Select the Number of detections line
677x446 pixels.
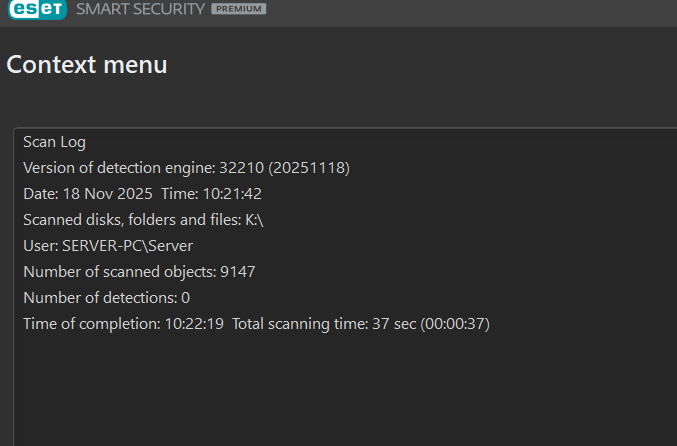tap(106, 297)
